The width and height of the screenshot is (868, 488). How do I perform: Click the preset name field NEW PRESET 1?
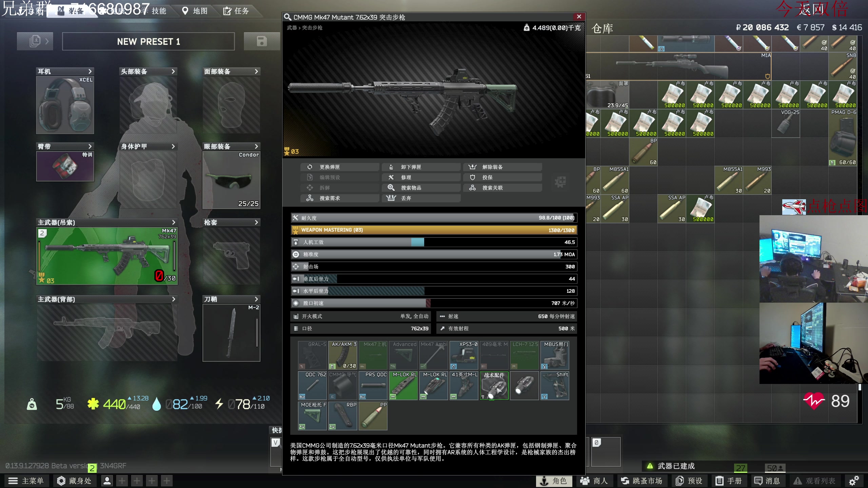click(149, 41)
